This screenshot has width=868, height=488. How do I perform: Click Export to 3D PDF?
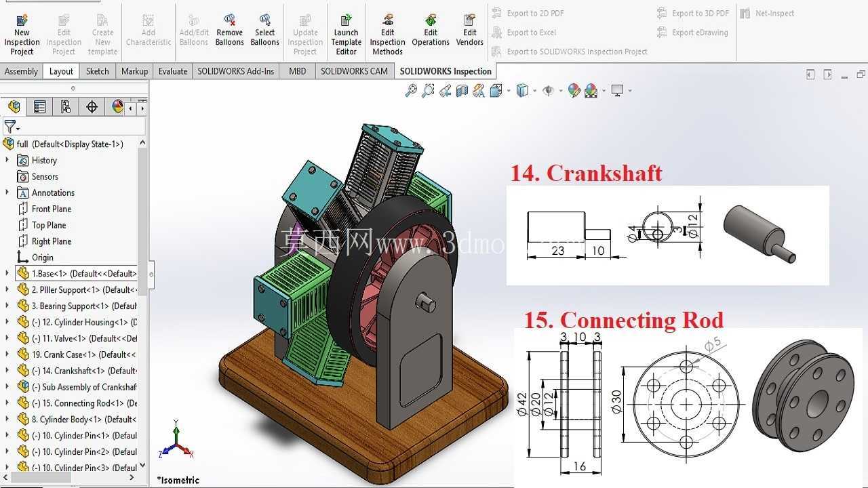693,13
